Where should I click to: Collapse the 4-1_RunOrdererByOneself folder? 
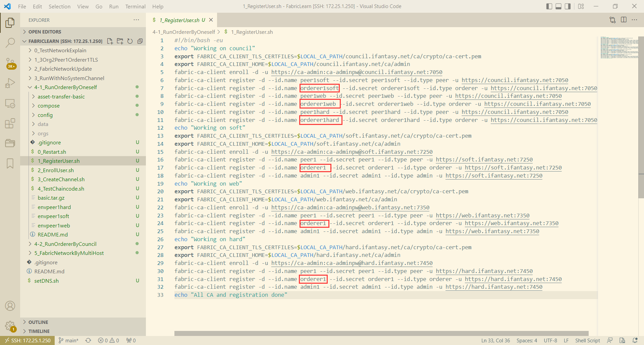point(65,87)
